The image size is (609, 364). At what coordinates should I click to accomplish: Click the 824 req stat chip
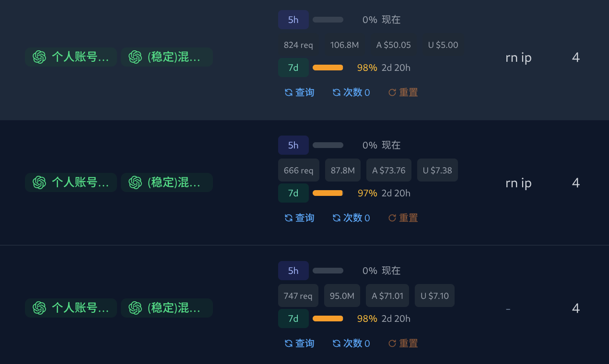coord(298,45)
